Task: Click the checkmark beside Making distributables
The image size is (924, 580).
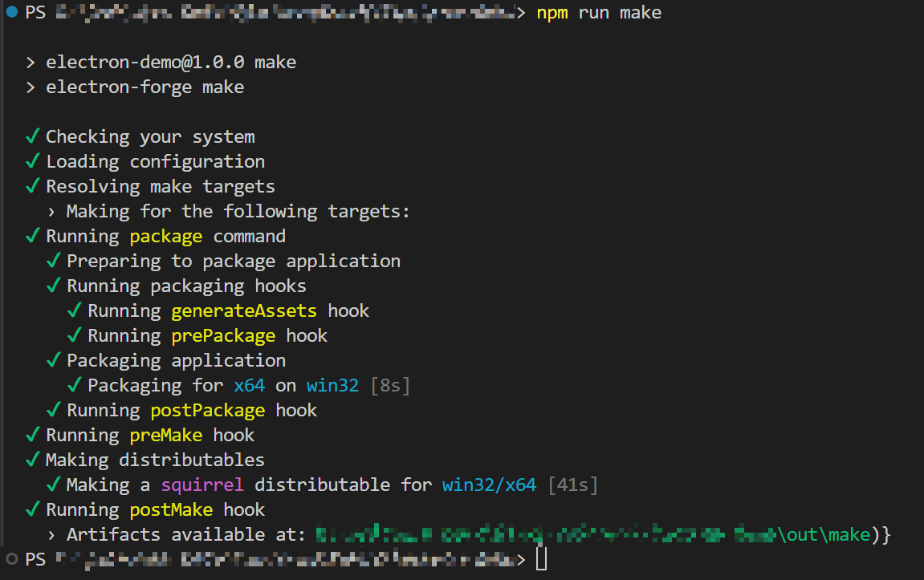Action: (x=33, y=460)
